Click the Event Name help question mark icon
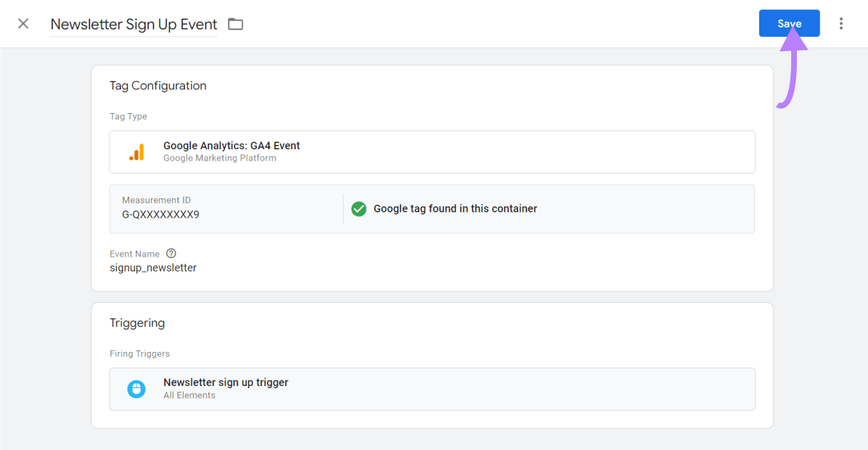This screenshot has height=450, width=868. 171,253
